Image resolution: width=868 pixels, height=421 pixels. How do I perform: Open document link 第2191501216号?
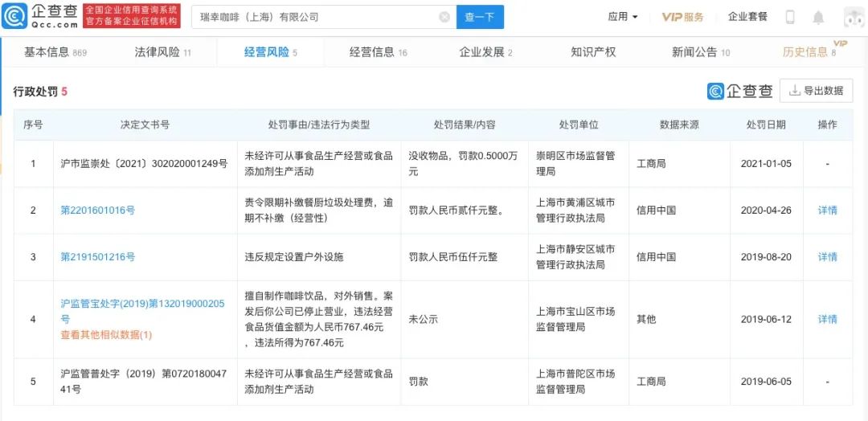click(98, 256)
